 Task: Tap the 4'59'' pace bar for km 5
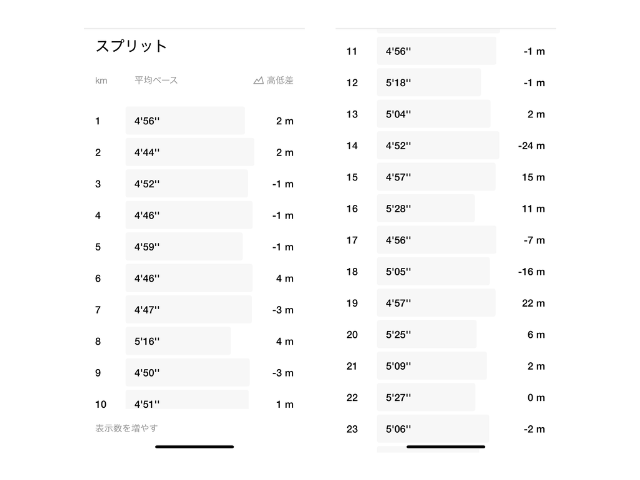tap(184, 247)
